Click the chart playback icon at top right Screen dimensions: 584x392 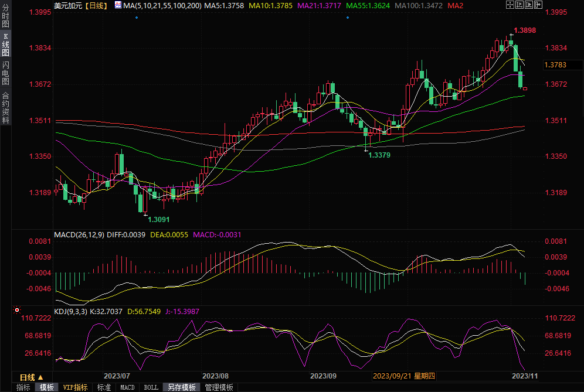tap(528, 5)
